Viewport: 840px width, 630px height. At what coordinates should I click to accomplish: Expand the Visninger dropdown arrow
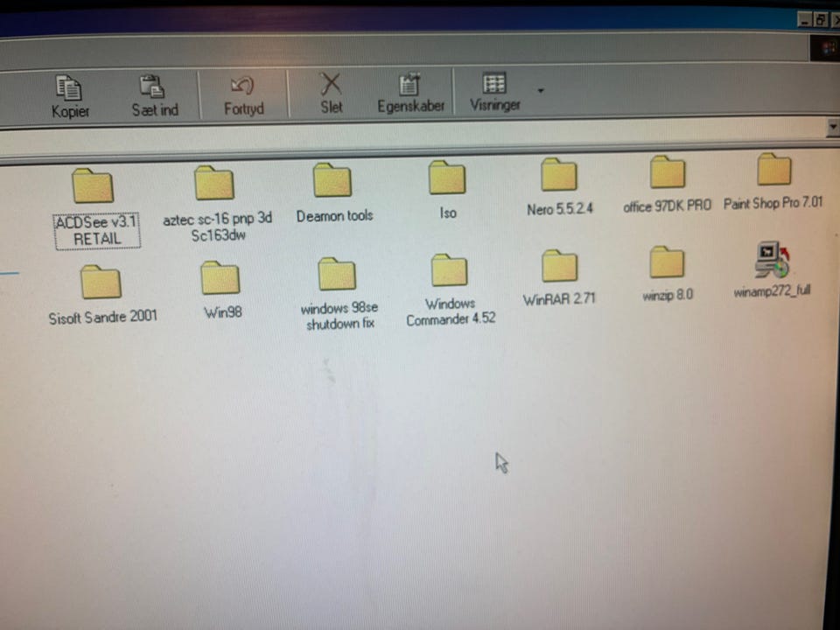point(541,90)
